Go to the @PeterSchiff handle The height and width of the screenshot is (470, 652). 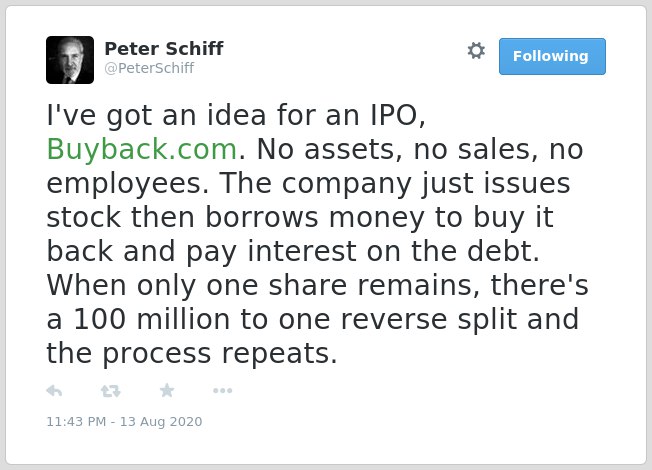[149, 68]
